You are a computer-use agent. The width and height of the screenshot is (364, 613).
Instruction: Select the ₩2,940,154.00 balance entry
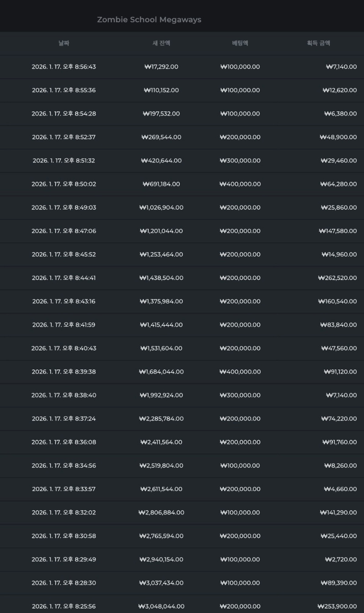[x=161, y=559]
